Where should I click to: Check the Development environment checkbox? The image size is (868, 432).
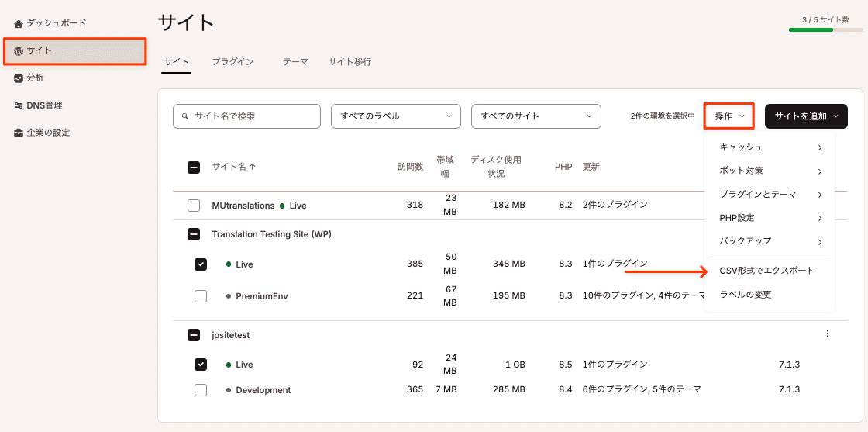[x=201, y=390]
